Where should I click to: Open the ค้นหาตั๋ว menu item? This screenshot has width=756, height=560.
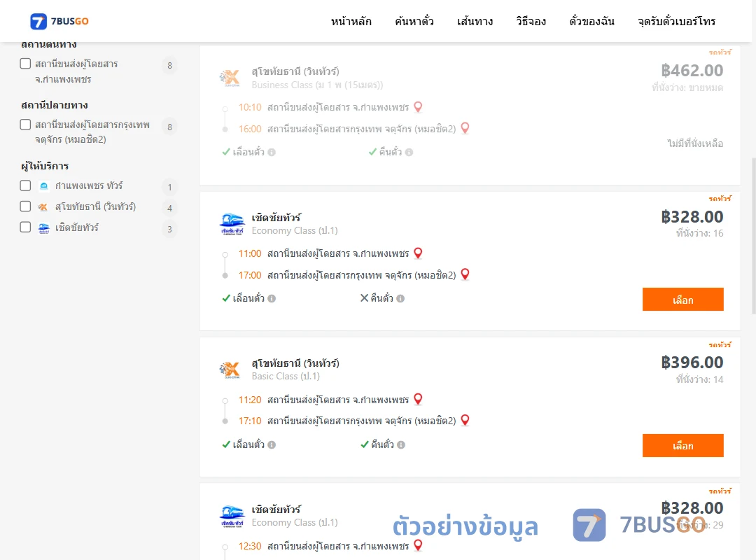pos(414,21)
